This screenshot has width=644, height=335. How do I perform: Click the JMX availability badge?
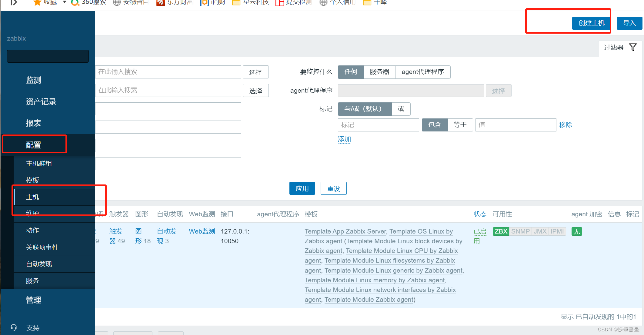[540, 231]
